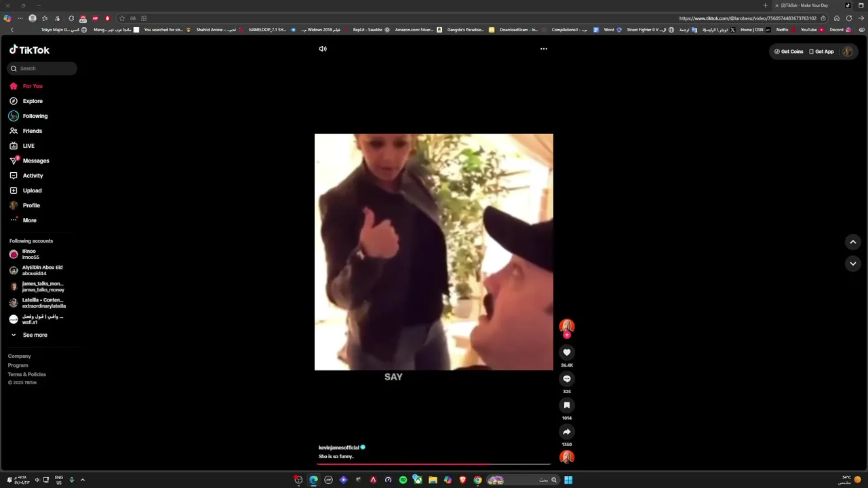Click the browser address bar URL
868x488 pixels.
click(x=747, y=18)
